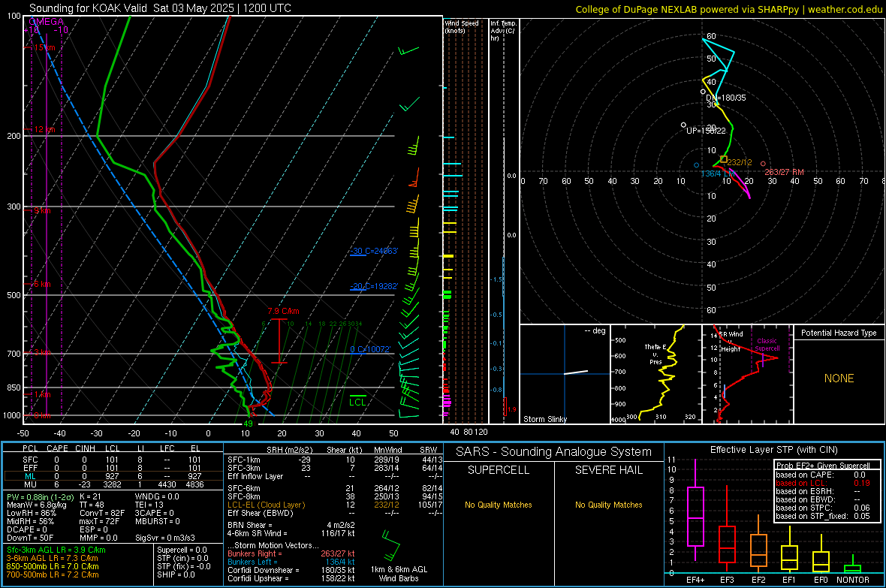Select the SFC parcel row
The width and height of the screenshot is (886, 588).
coord(112,460)
